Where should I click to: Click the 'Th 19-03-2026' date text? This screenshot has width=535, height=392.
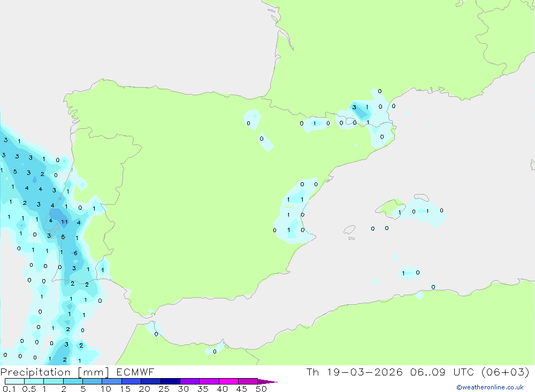pos(355,372)
